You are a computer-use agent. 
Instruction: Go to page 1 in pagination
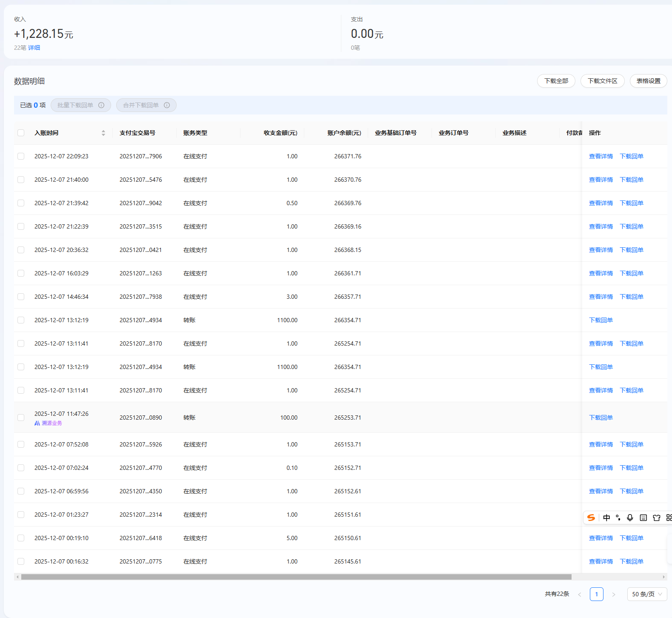point(596,594)
